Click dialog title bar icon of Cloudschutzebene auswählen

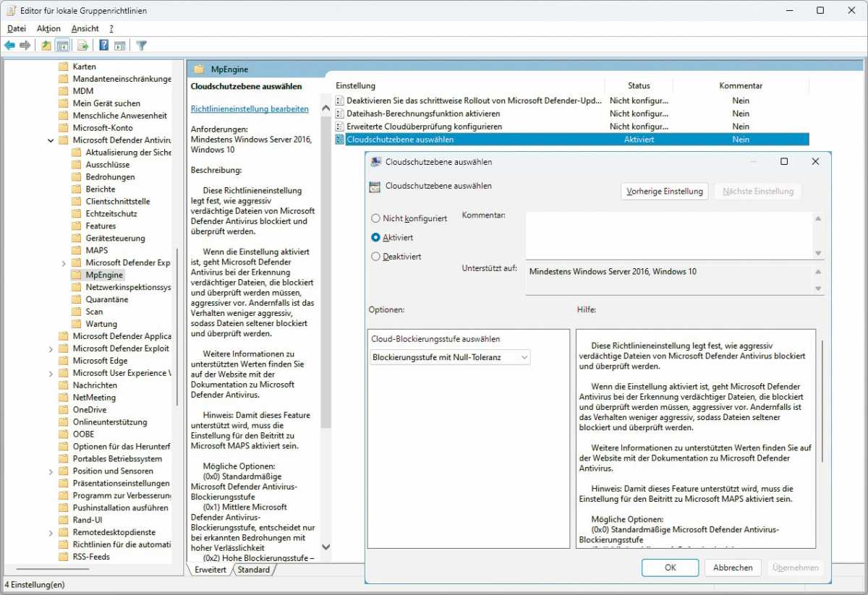[x=376, y=162]
